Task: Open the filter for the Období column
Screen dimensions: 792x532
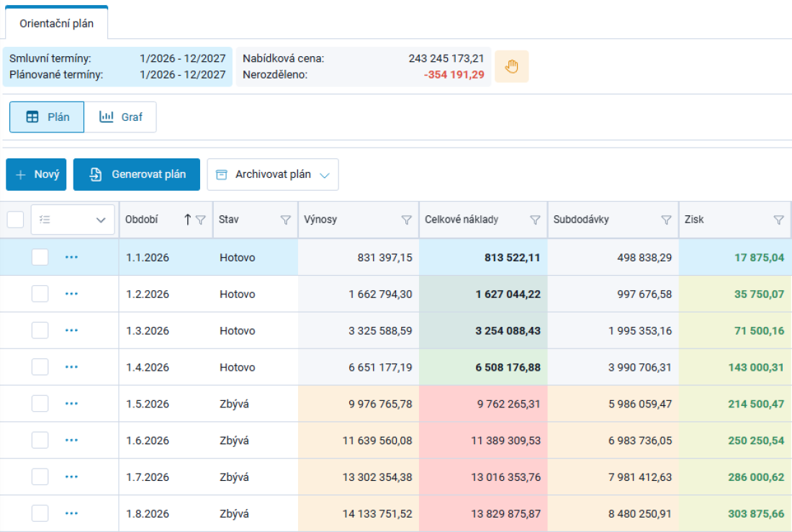Action: [201, 220]
